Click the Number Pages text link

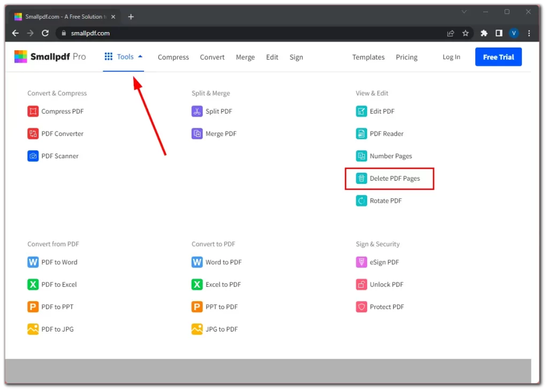pyautogui.click(x=391, y=156)
